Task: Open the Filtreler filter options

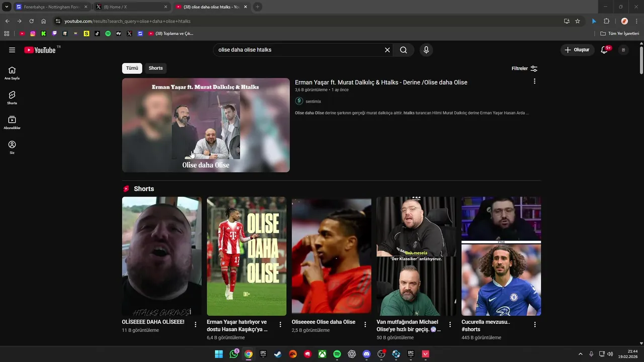Action: pyautogui.click(x=524, y=68)
